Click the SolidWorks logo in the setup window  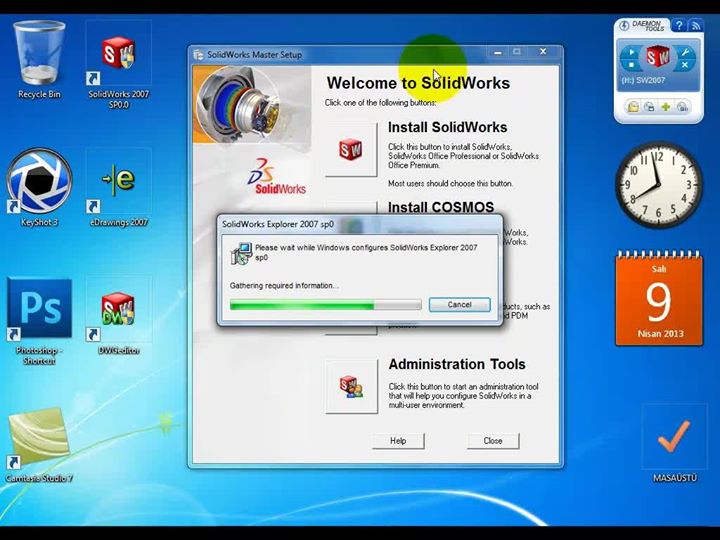tap(276, 177)
